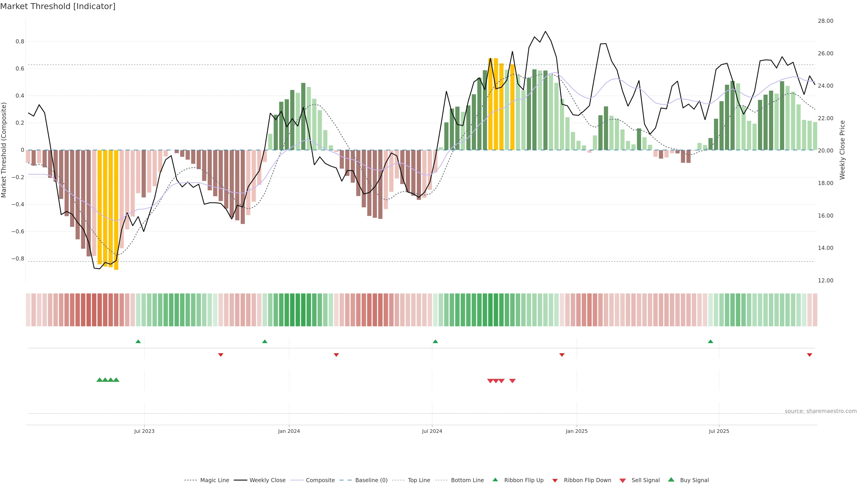Click the Jul 2025 x-axis label

click(x=719, y=431)
